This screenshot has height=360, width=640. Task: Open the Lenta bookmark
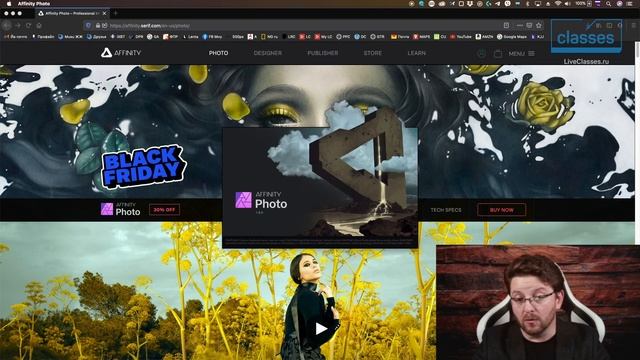pos(190,37)
